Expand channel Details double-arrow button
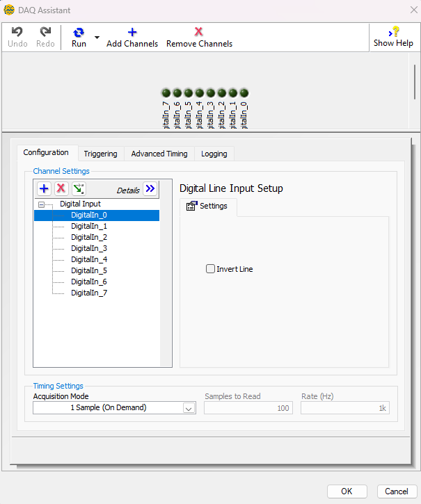This screenshot has height=504, width=421. (150, 188)
